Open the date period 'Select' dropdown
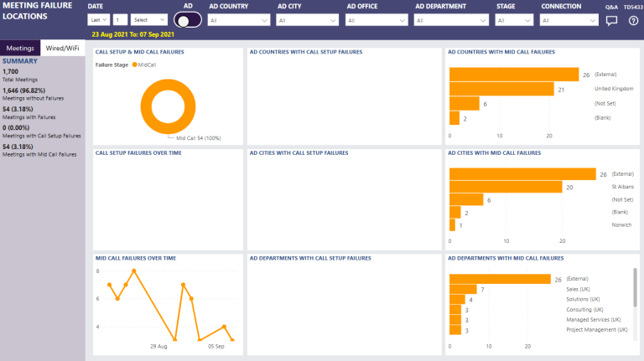Image resolution: width=644 pixels, height=361 pixels. (149, 20)
